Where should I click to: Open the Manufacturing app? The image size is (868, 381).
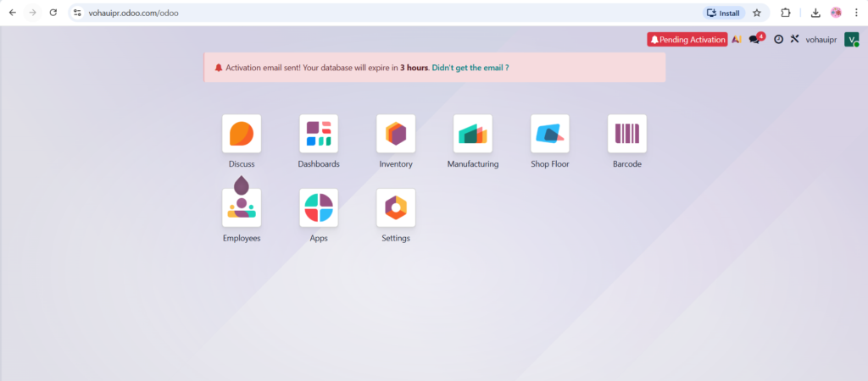[473, 134]
